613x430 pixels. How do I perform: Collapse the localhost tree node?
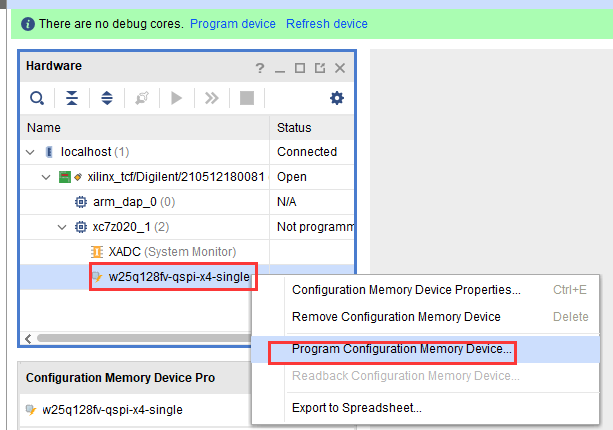30,152
